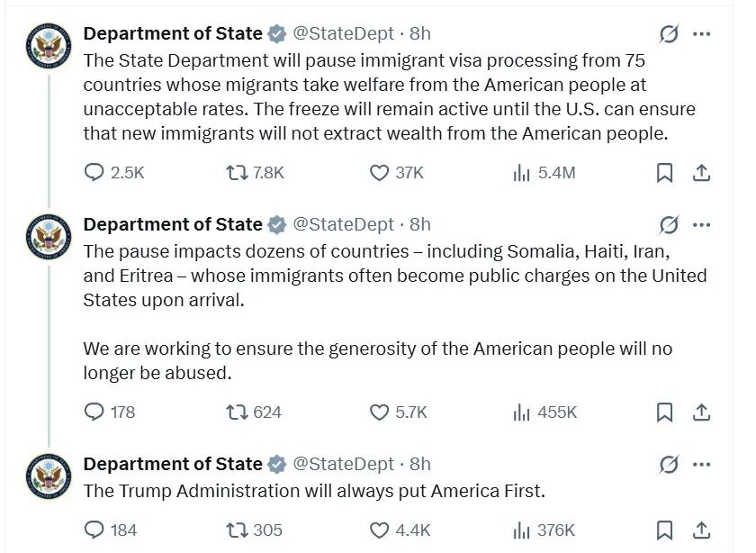Open the Department of State profile name in first tweet
Image resolution: width=756 pixels, height=553 pixels.
[x=173, y=33]
